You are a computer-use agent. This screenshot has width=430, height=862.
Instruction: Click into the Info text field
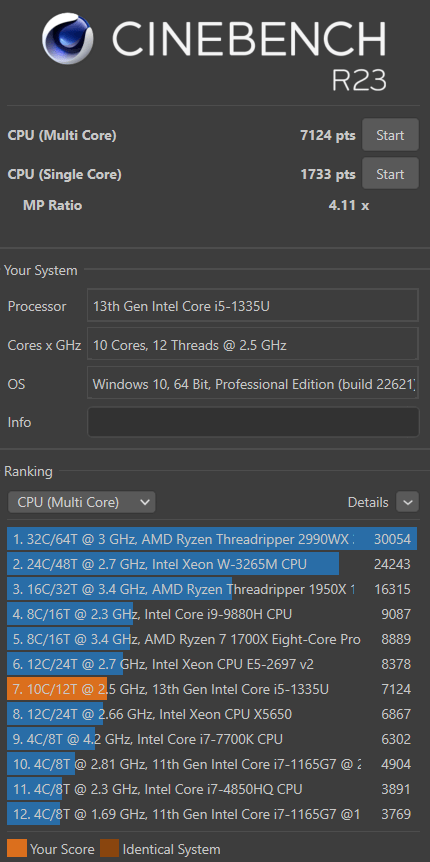click(x=253, y=422)
